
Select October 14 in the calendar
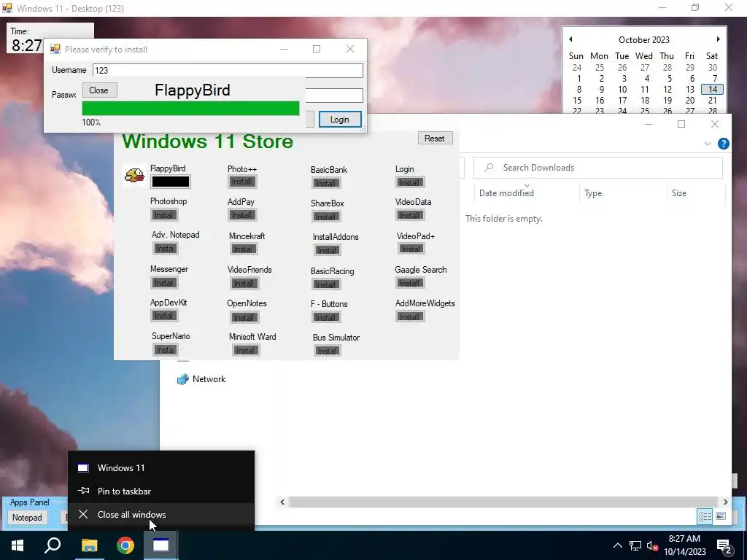coord(712,90)
